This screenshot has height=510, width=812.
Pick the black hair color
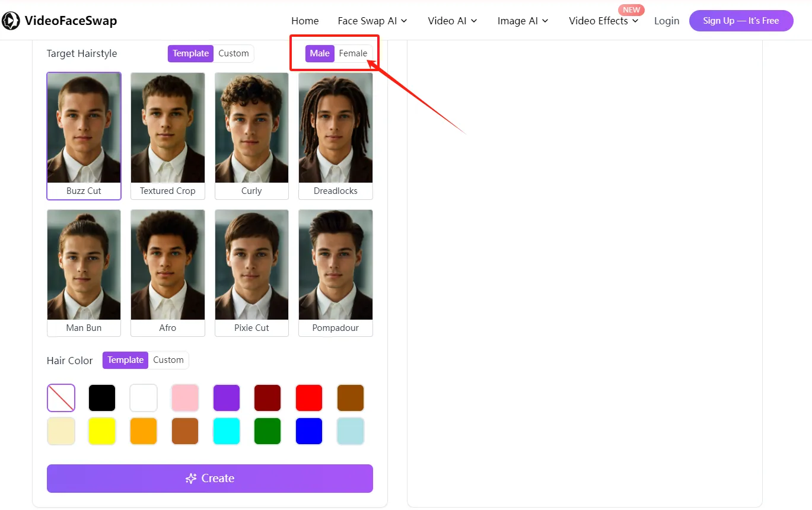tap(102, 398)
